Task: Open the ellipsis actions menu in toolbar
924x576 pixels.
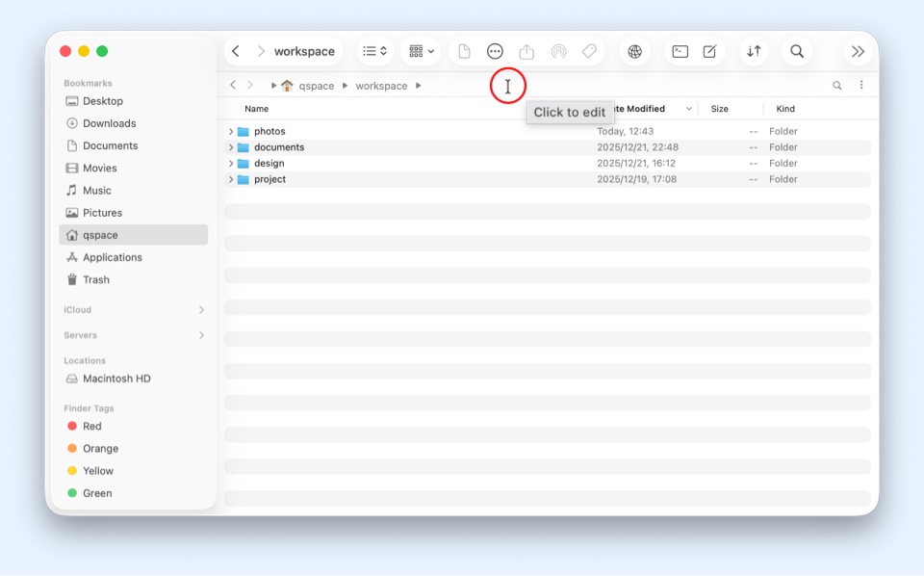Action: tap(495, 52)
